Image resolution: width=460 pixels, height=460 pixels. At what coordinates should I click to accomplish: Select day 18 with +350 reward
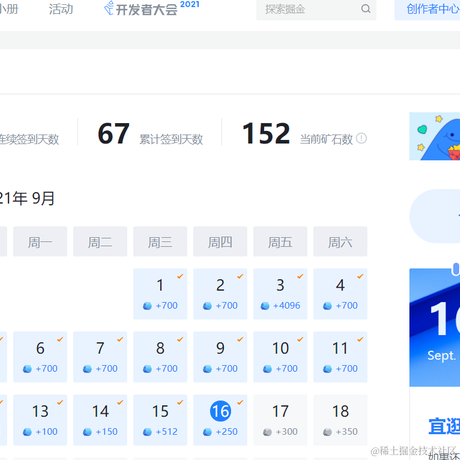point(340,420)
